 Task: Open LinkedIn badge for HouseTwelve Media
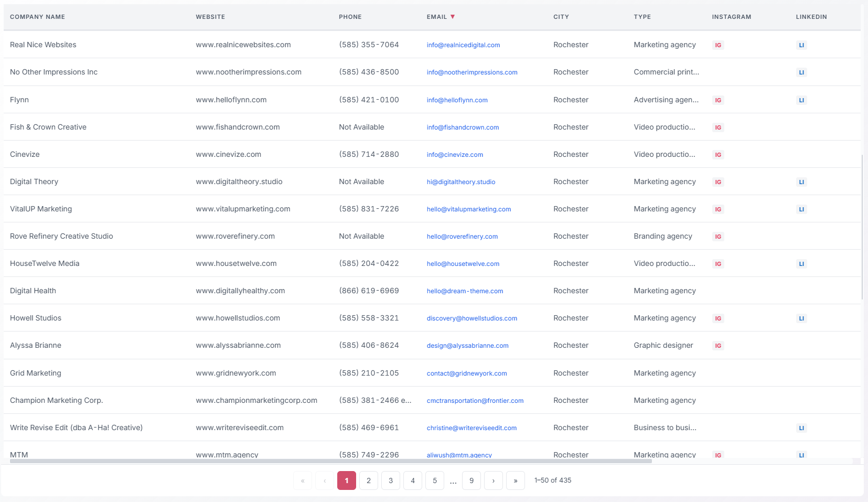pos(801,264)
